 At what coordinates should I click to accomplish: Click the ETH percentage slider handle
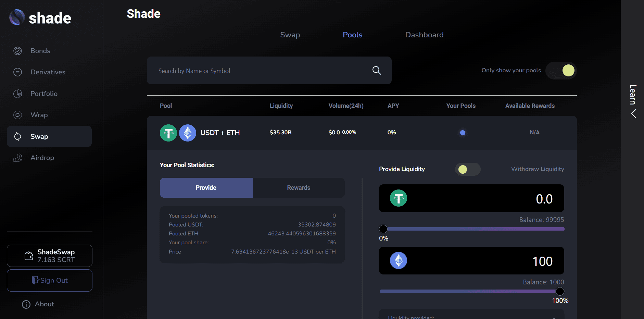coord(560,291)
